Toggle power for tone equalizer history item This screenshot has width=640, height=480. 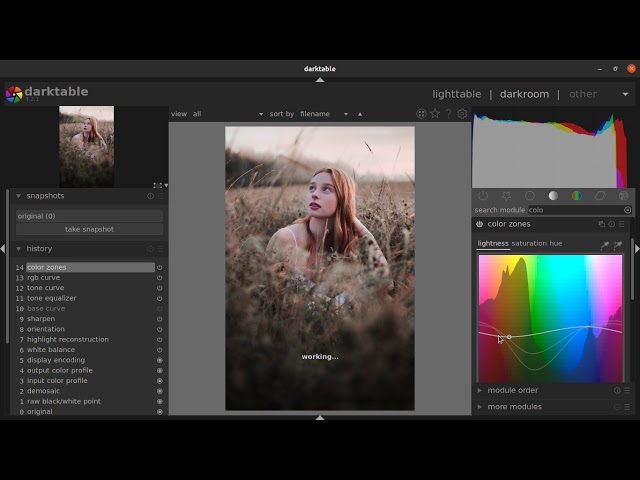[x=160, y=298]
